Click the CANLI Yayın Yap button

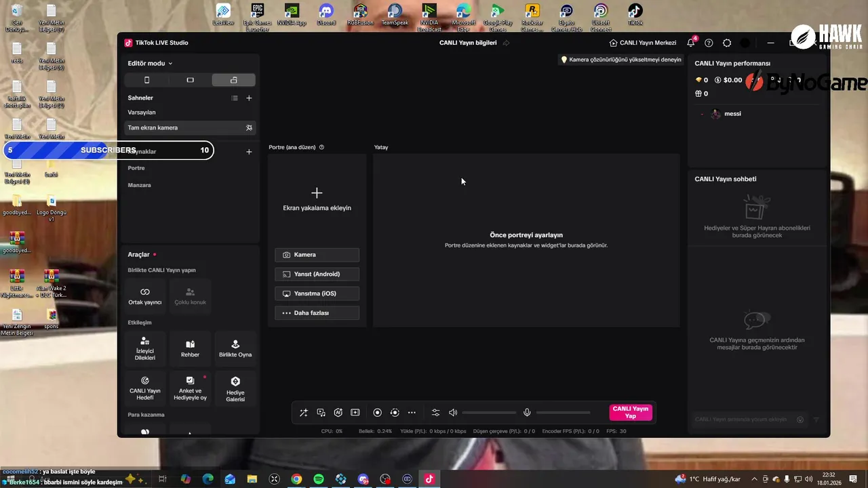tap(631, 412)
